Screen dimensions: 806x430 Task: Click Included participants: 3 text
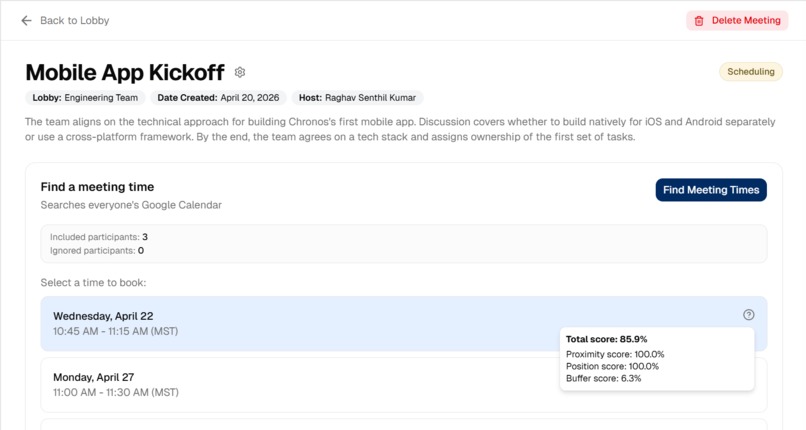click(x=99, y=237)
